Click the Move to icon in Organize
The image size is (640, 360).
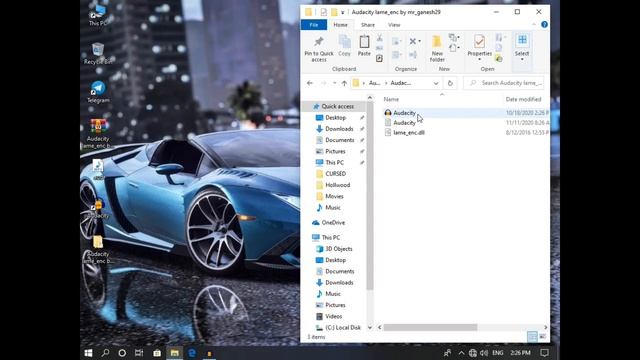click(396, 41)
